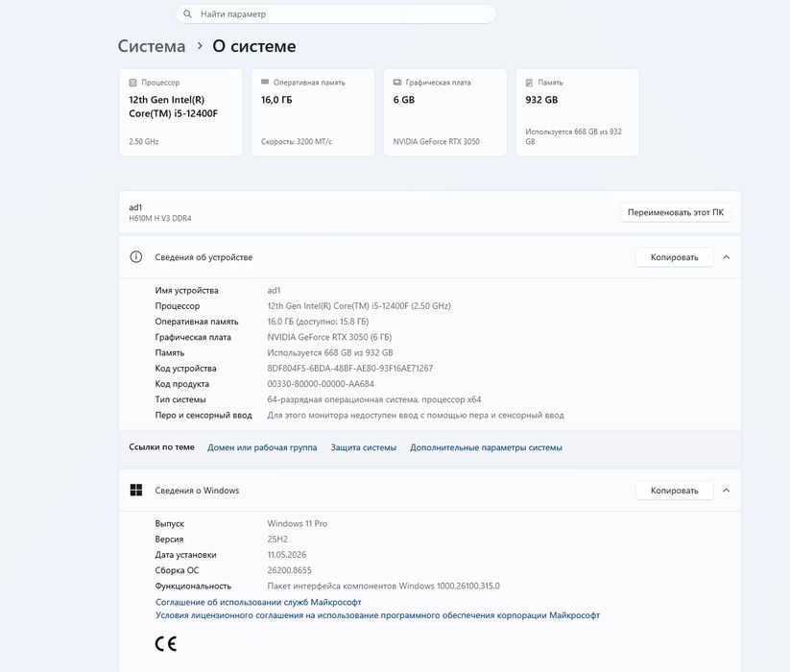This screenshot has width=790, height=672.
Task: Click OS build "26200.8655"
Action: (289, 570)
